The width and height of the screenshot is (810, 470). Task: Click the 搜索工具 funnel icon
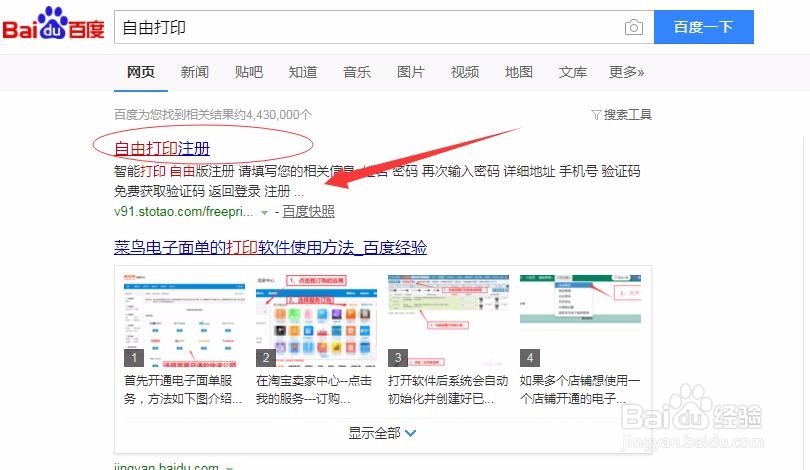tap(596, 115)
